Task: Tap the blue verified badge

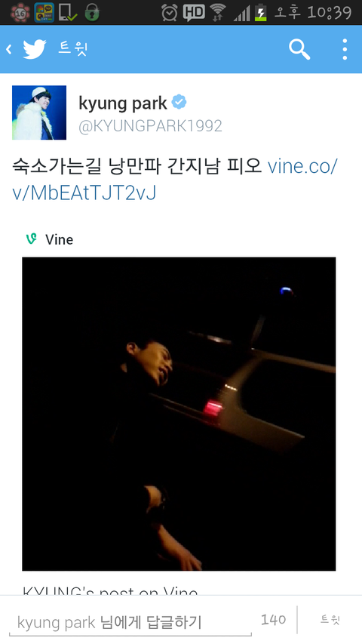Action: pos(179,102)
